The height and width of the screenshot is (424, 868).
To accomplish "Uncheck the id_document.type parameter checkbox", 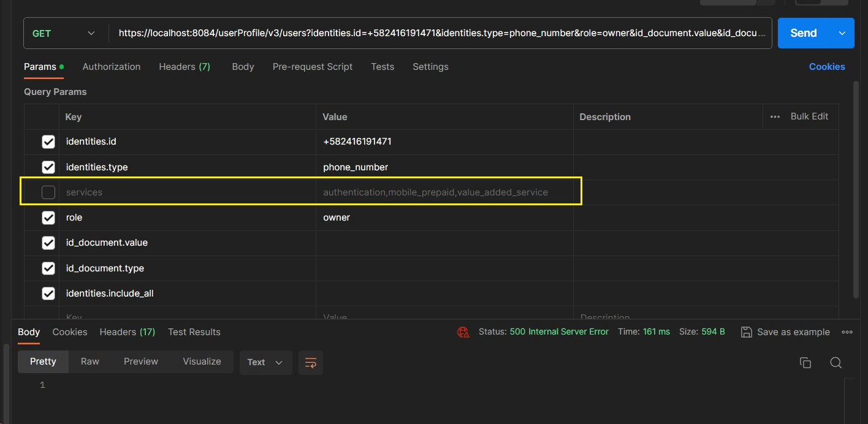I will pyautogui.click(x=48, y=268).
